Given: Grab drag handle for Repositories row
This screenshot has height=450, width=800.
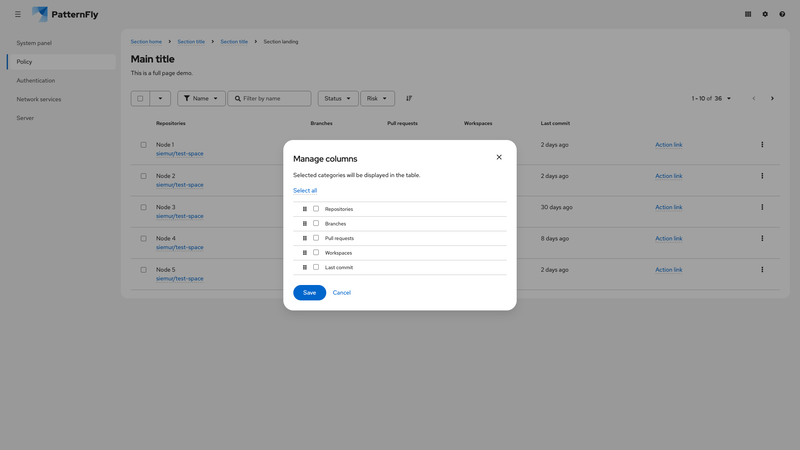Looking at the screenshot, I should coord(305,209).
